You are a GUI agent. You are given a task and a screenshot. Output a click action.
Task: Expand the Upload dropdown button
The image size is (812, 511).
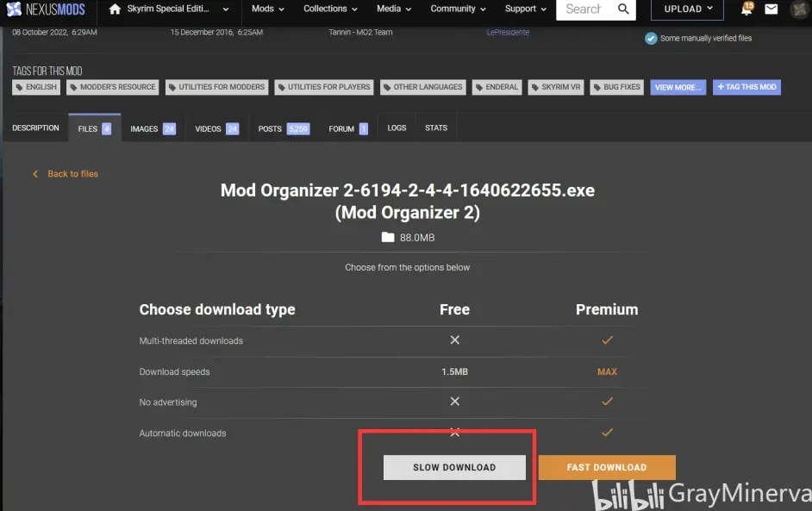click(688, 9)
